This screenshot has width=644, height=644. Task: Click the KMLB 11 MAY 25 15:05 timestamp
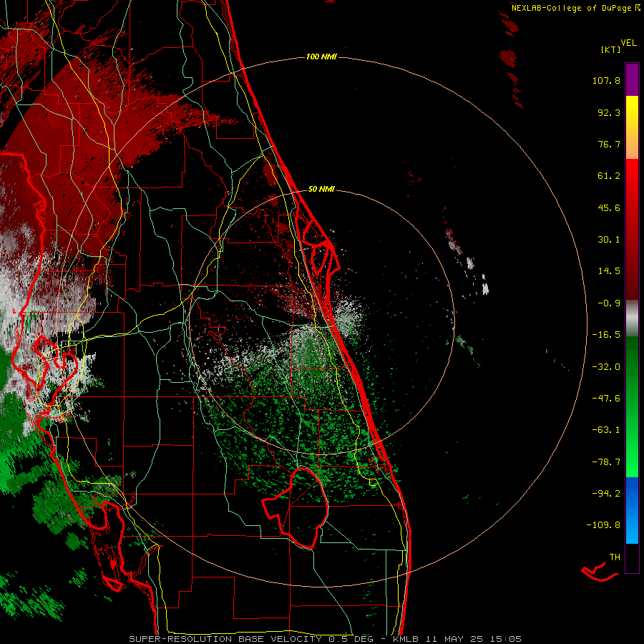457,639
